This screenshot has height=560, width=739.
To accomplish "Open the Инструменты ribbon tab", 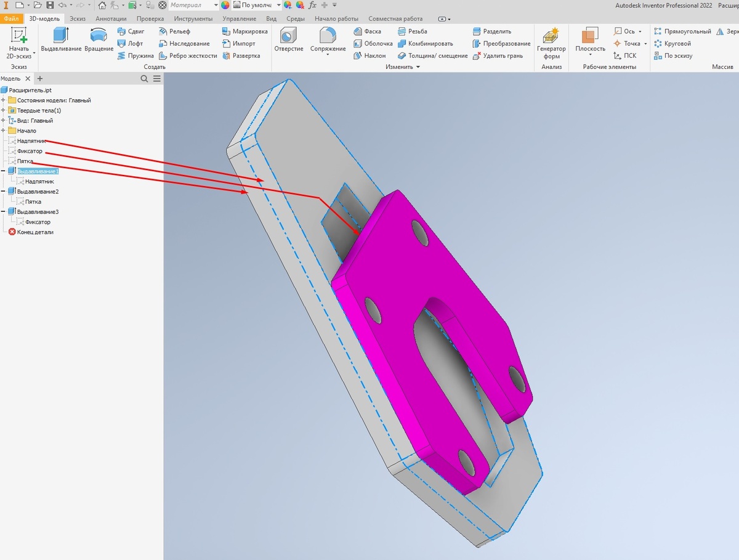I will click(193, 18).
